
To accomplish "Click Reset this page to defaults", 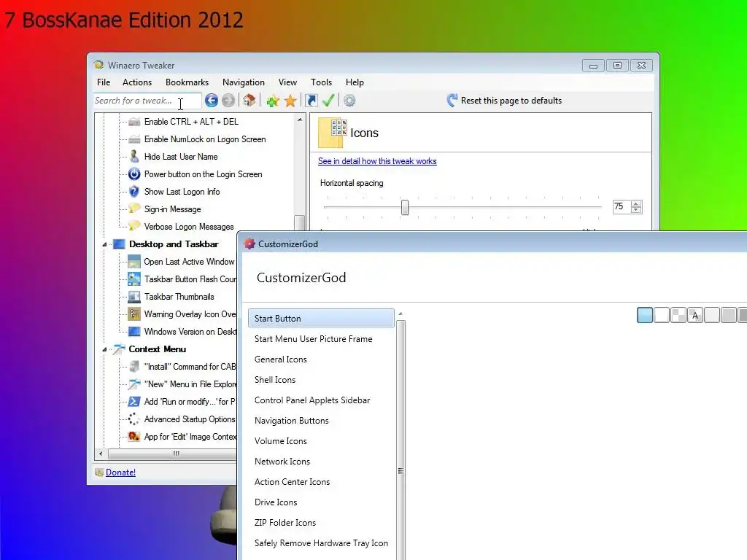I will [504, 101].
